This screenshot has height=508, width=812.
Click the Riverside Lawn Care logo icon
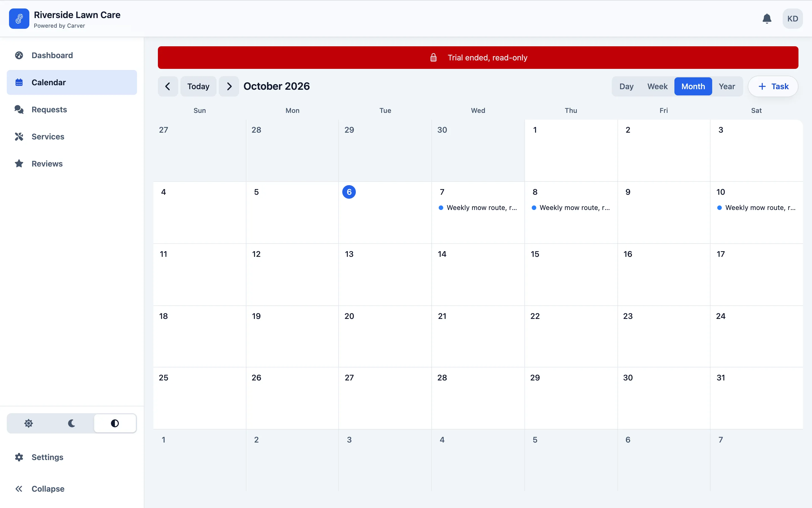coord(19,19)
